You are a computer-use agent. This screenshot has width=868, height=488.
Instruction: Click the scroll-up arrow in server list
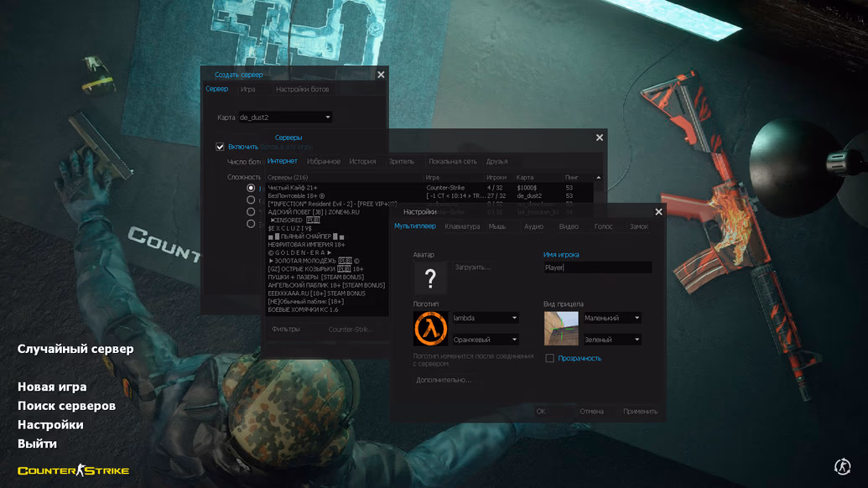(x=598, y=178)
